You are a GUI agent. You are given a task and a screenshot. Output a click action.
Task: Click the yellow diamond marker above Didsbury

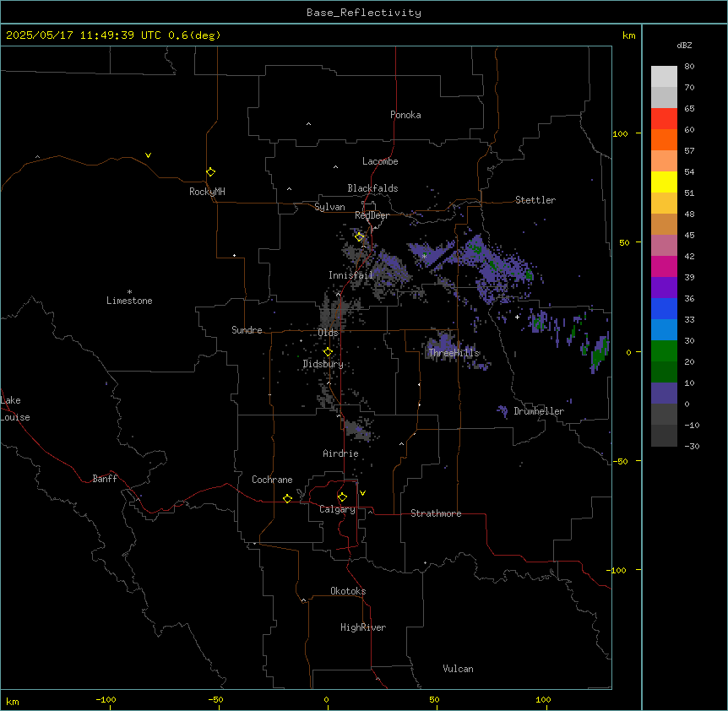click(328, 352)
